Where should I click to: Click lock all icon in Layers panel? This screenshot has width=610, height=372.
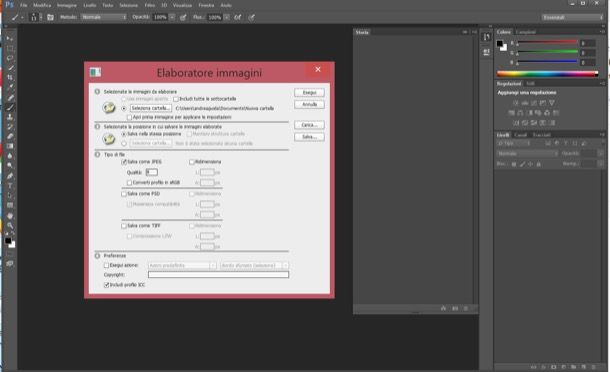click(x=538, y=164)
